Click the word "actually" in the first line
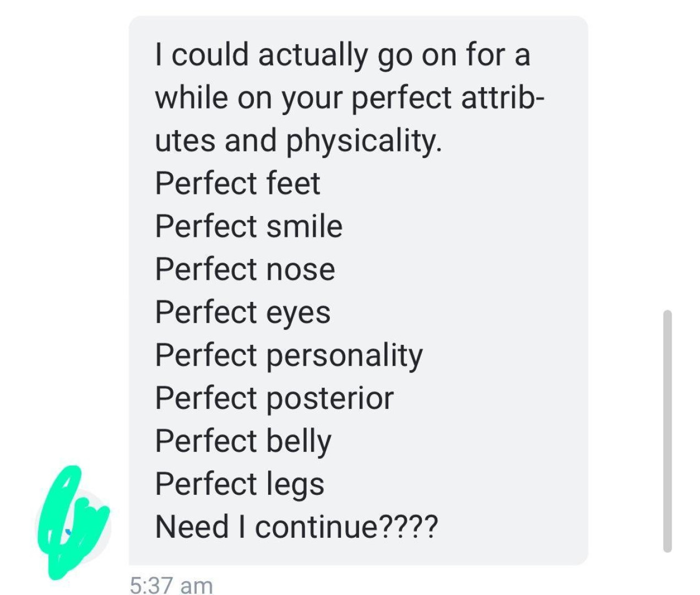The image size is (700, 595). [x=313, y=55]
